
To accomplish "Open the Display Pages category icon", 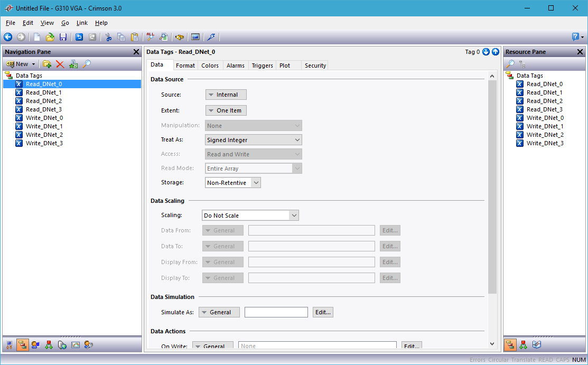I will (x=35, y=345).
